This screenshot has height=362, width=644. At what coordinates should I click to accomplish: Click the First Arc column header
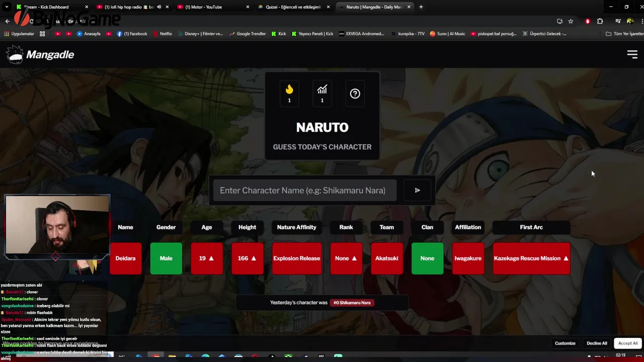click(x=531, y=227)
